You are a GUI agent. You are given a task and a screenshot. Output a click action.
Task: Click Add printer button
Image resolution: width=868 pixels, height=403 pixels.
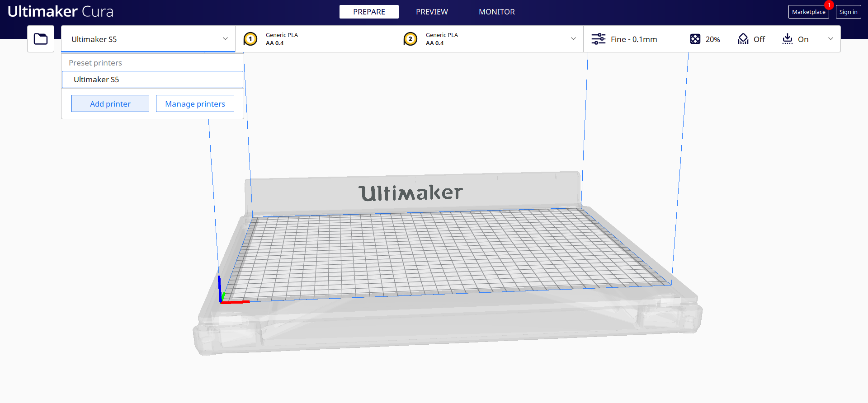tap(110, 103)
